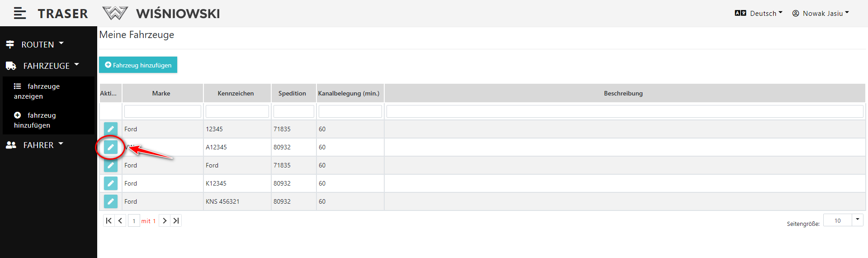The width and height of the screenshot is (868, 258).
Task: Open the Nowak Jasiu user menu
Action: [x=821, y=13]
